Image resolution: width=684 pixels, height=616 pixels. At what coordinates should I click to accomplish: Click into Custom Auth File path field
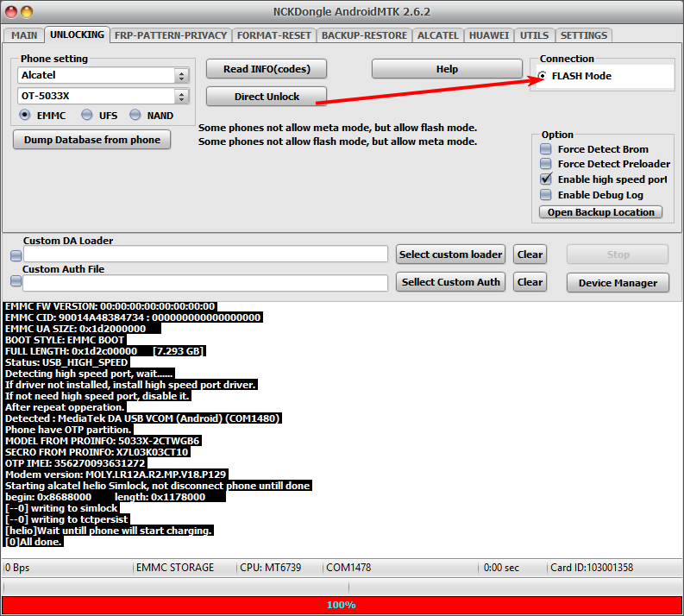pyautogui.click(x=205, y=283)
